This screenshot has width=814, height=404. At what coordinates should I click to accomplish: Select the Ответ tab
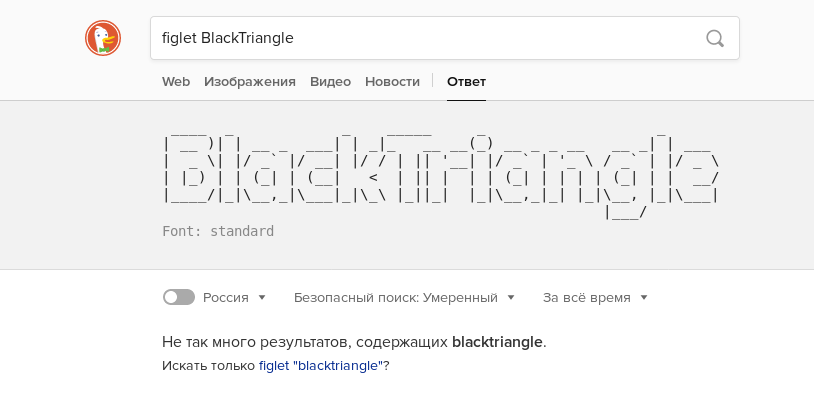pyautogui.click(x=466, y=82)
